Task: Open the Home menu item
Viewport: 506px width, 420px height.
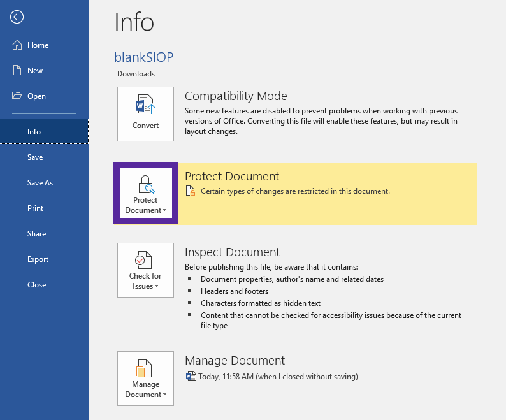Action: [44, 45]
